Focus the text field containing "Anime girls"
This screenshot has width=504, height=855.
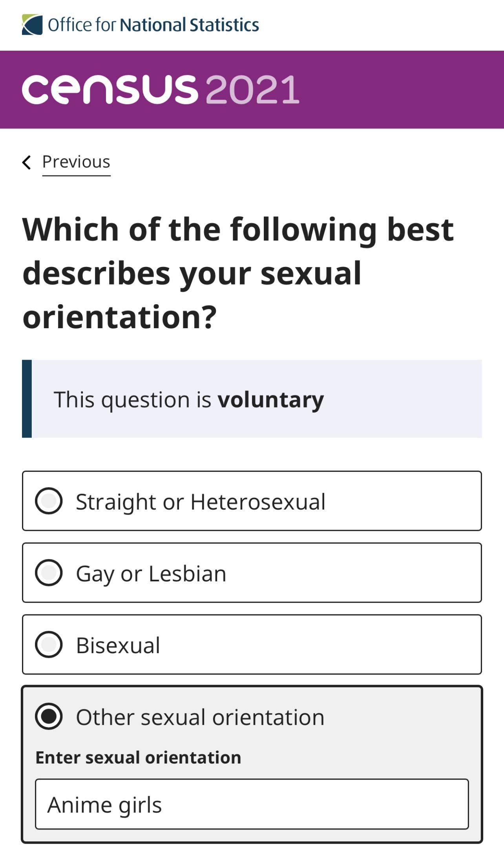click(x=252, y=804)
